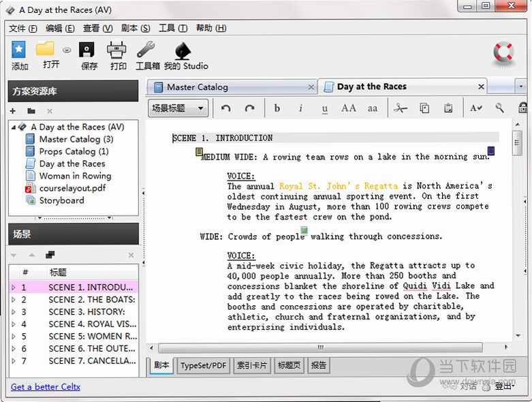Image resolution: width=532 pixels, height=402 pixels.
Task: Select SCENE 5: WOMEN R... row
Action: [74, 336]
